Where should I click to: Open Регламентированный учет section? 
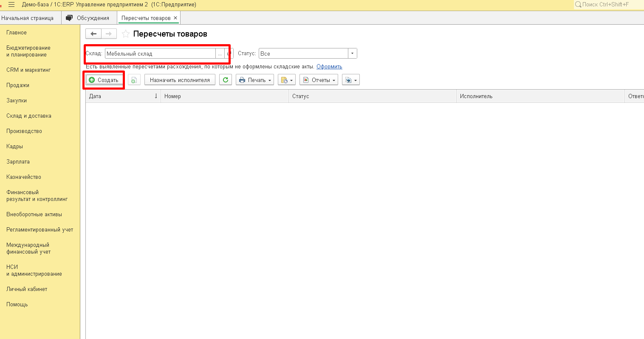(40, 230)
